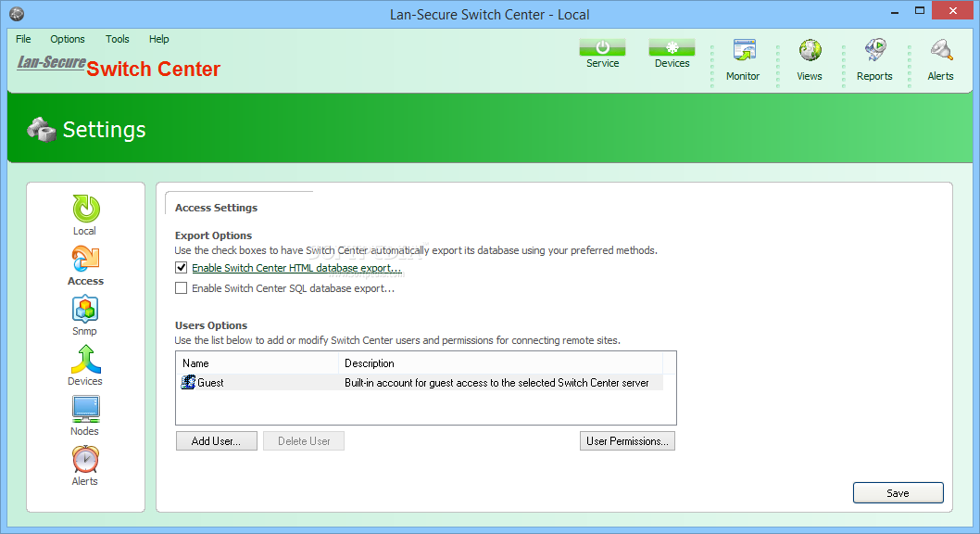This screenshot has width=980, height=534.
Task: Click the Guest user account icon
Action: click(188, 382)
